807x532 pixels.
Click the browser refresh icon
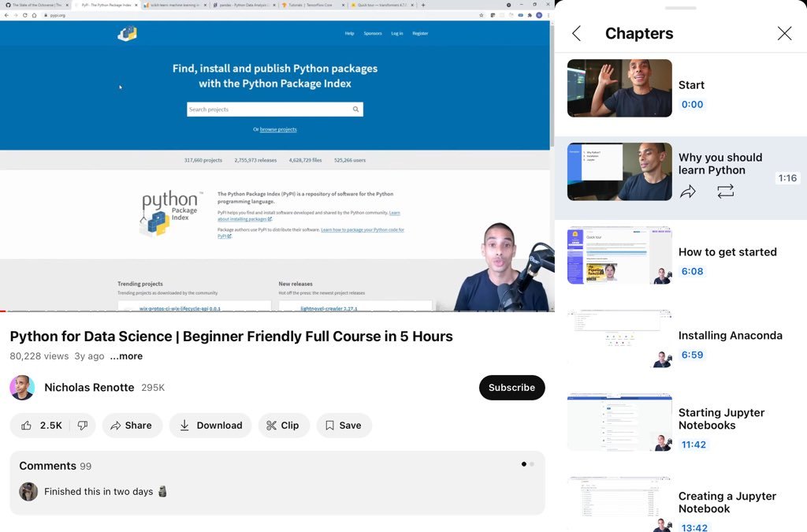[26, 14]
